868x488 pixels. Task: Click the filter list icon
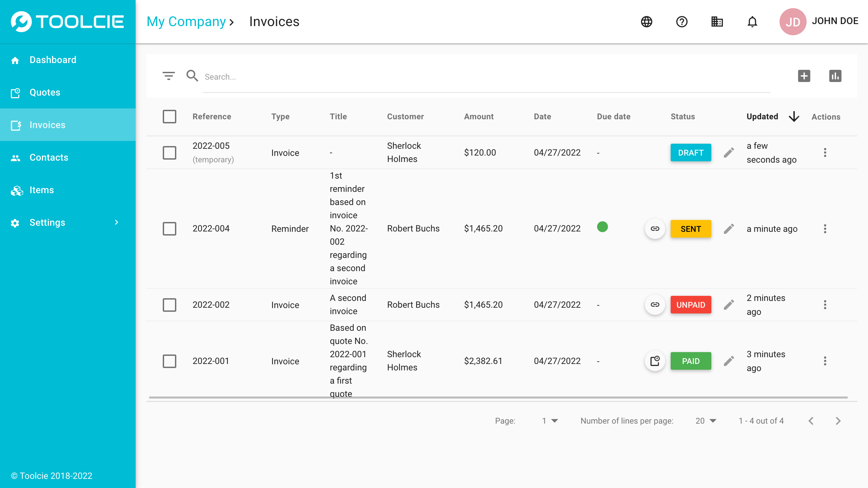[x=169, y=76]
